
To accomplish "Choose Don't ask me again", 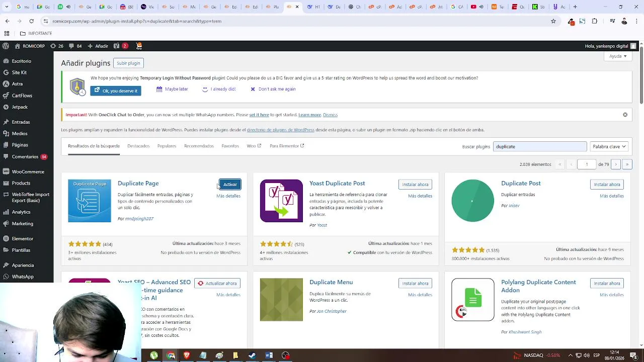I will pos(273,89).
